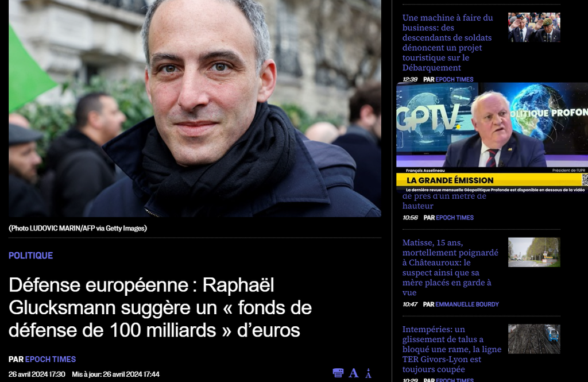The image size is (588, 382).
Task: Open the POLITIQUE category link
Action: 31,256
